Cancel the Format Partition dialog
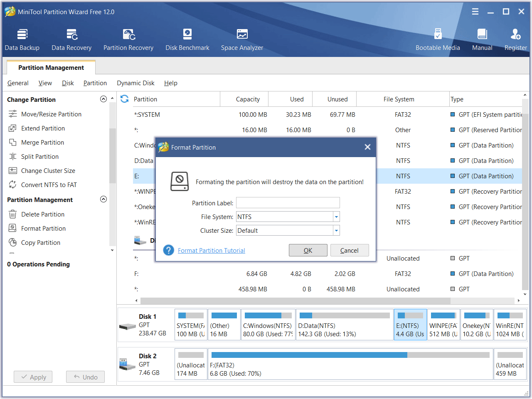 pos(350,250)
